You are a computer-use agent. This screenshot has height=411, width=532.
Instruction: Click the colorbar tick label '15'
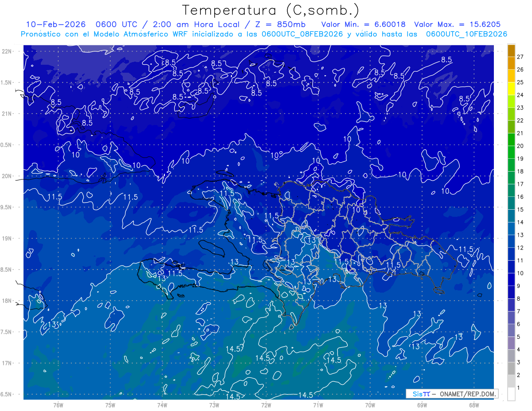tap(520, 210)
